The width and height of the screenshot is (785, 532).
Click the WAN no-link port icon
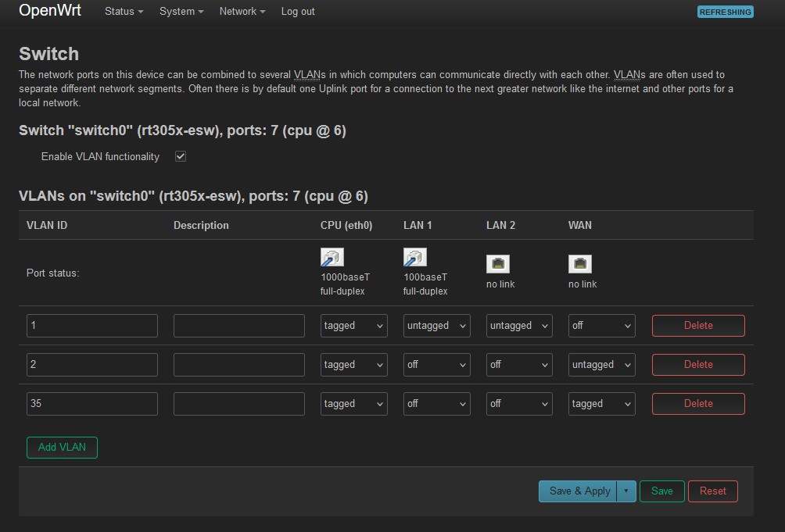579,264
